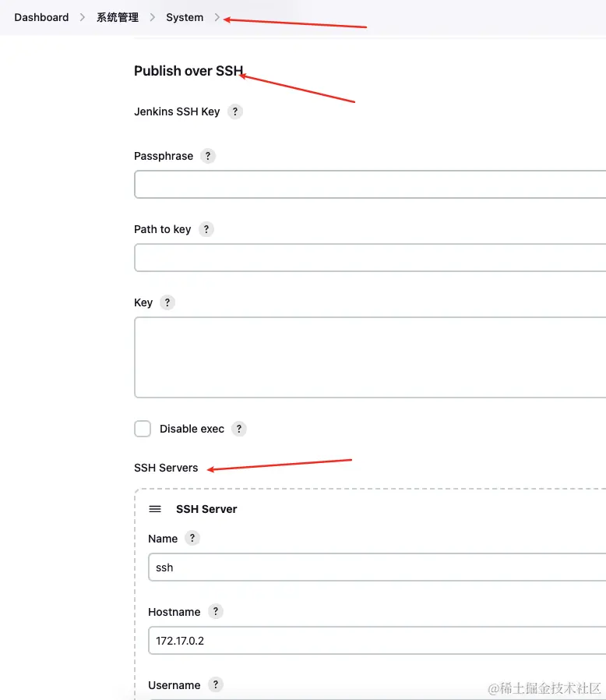Screen dimensions: 606x700
Task: Show help for Passphrase field
Action: [x=207, y=156]
